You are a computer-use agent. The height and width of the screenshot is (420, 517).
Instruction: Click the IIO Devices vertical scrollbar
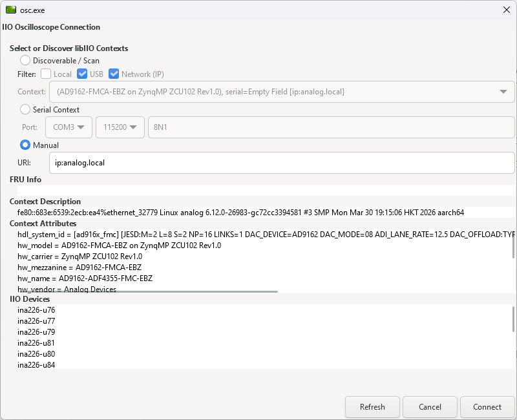(513, 319)
